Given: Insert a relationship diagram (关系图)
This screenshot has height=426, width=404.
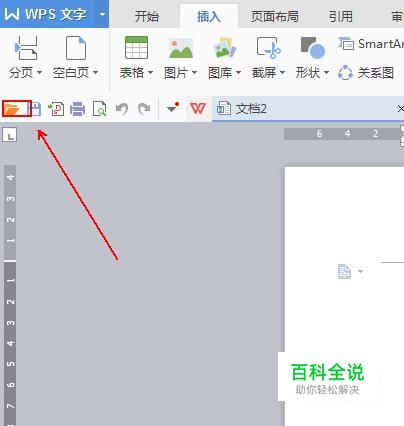Looking at the screenshot, I should tap(366, 72).
